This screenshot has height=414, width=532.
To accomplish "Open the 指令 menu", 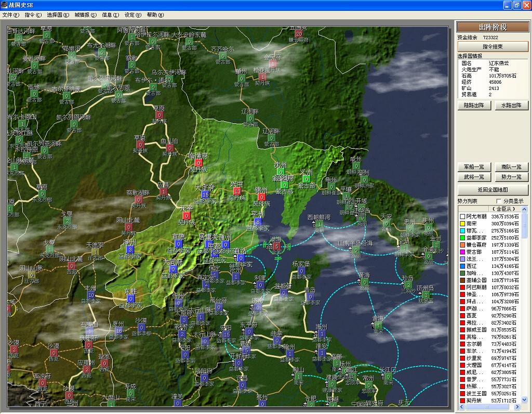I will (32, 15).
